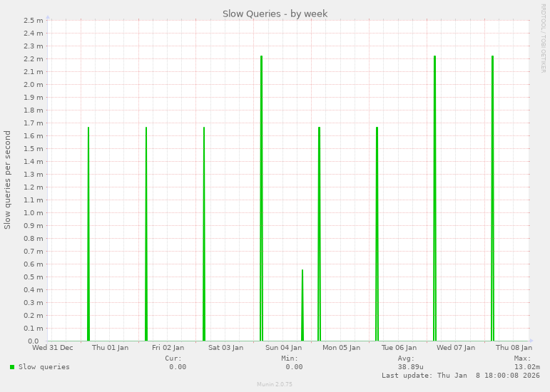The image size is (550, 392).
Task: Click the Avg: column heading
Action: (406, 359)
